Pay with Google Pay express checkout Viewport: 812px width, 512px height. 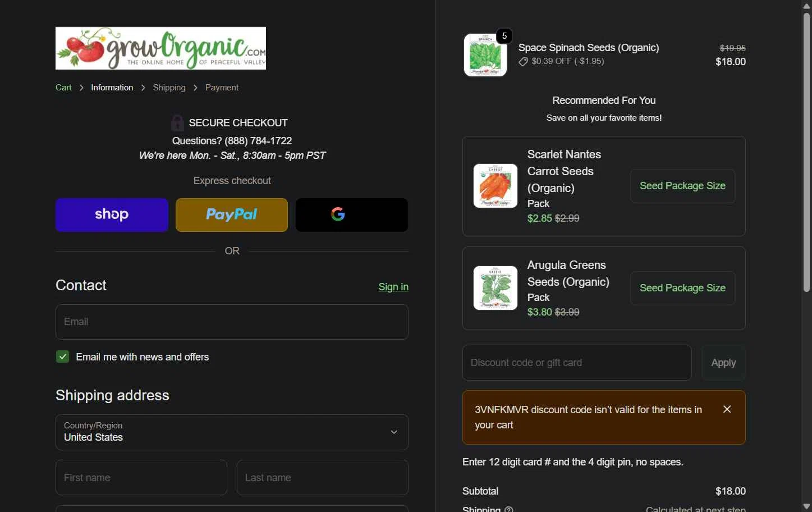click(x=352, y=214)
